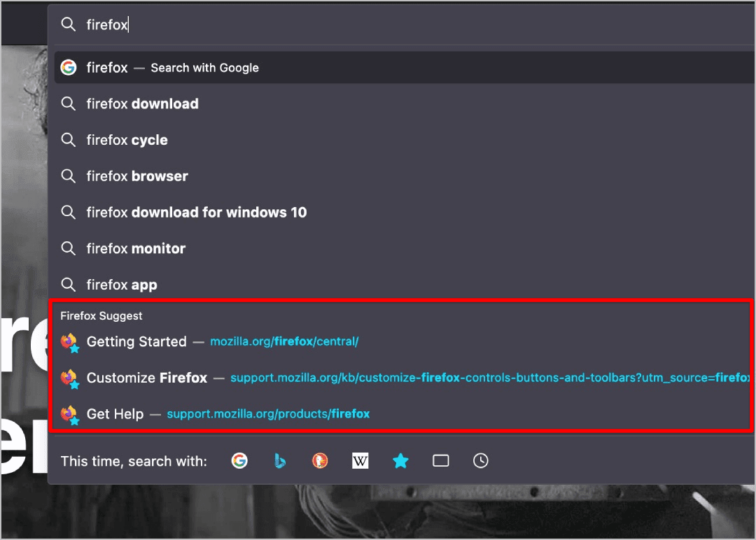756x540 pixels.
Task: Choose the 'firefox download' suggestion
Action: 142,104
